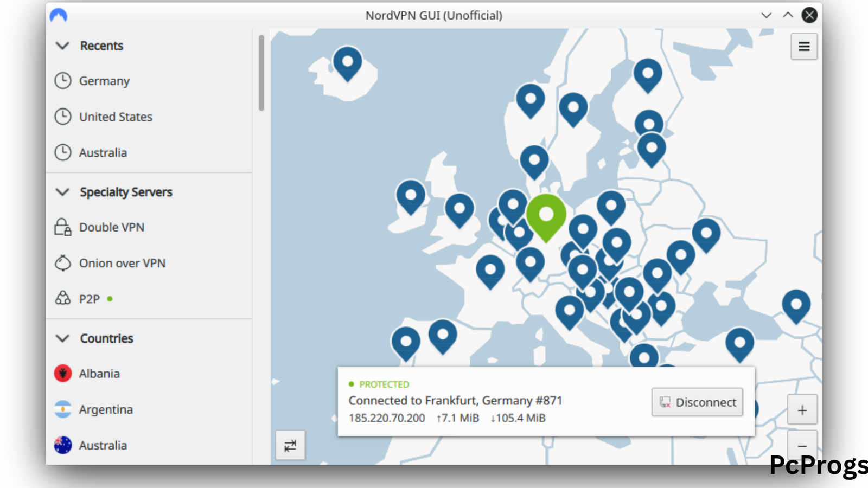Click the Poland map pin

click(611, 208)
